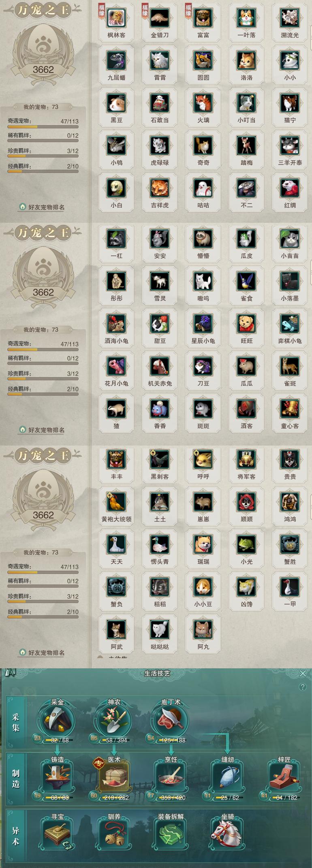Image resolution: width=312 pixels, height=868 pixels.
Task: Open the 铸造 forging craft icon
Action: click(58, 776)
